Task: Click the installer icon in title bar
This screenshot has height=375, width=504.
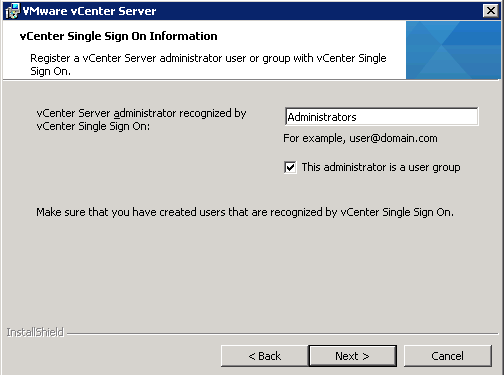Action: coord(12,11)
